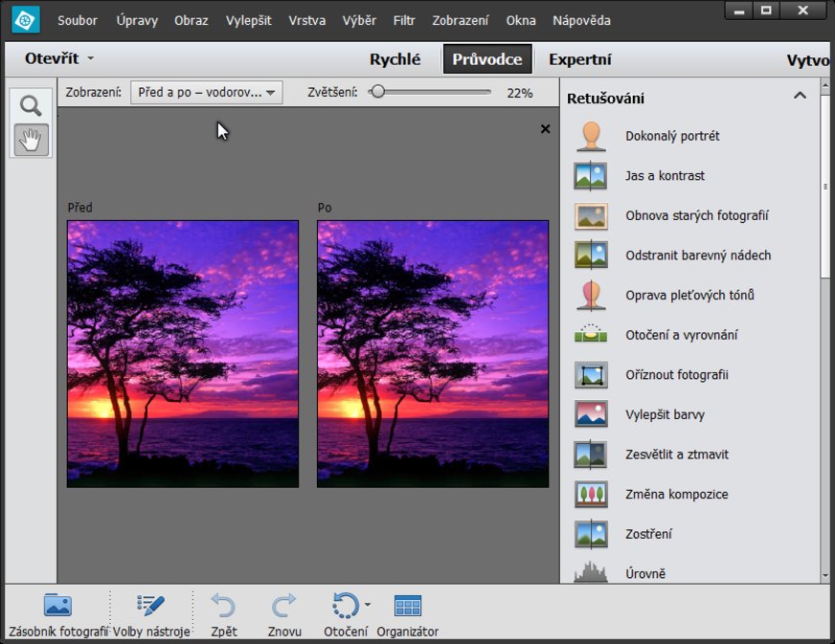
Task: Click the Zvětšení zoom slider handle
Action: coord(378,93)
